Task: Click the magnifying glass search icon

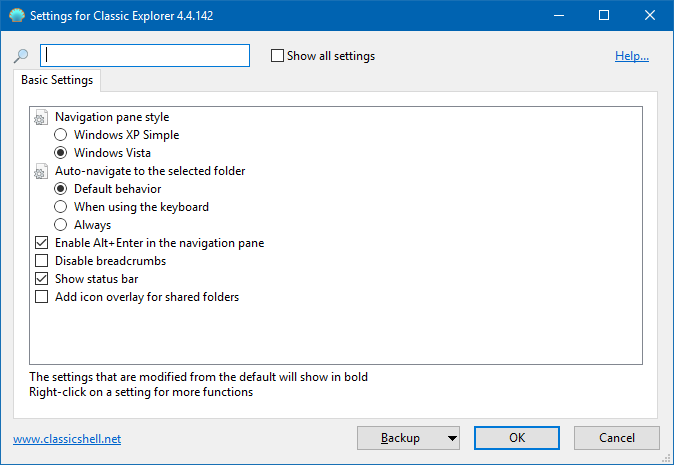Action: tap(21, 56)
